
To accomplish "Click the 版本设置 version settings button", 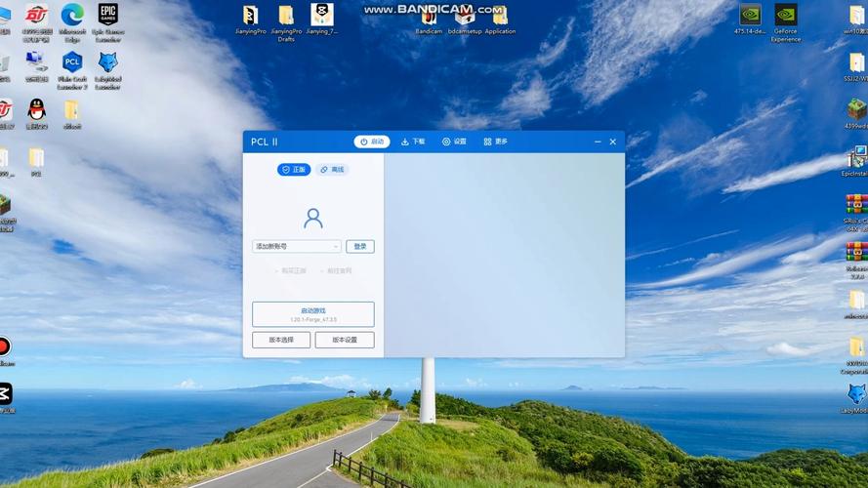I will (x=345, y=340).
